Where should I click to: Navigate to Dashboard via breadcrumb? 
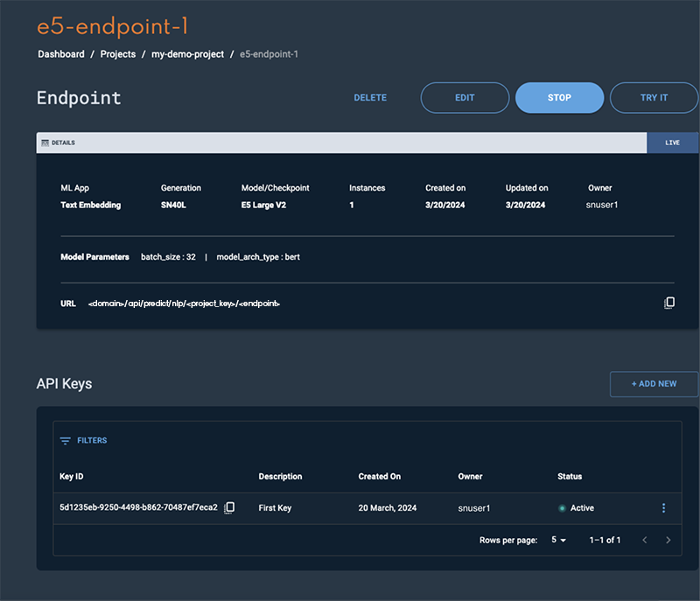point(60,53)
